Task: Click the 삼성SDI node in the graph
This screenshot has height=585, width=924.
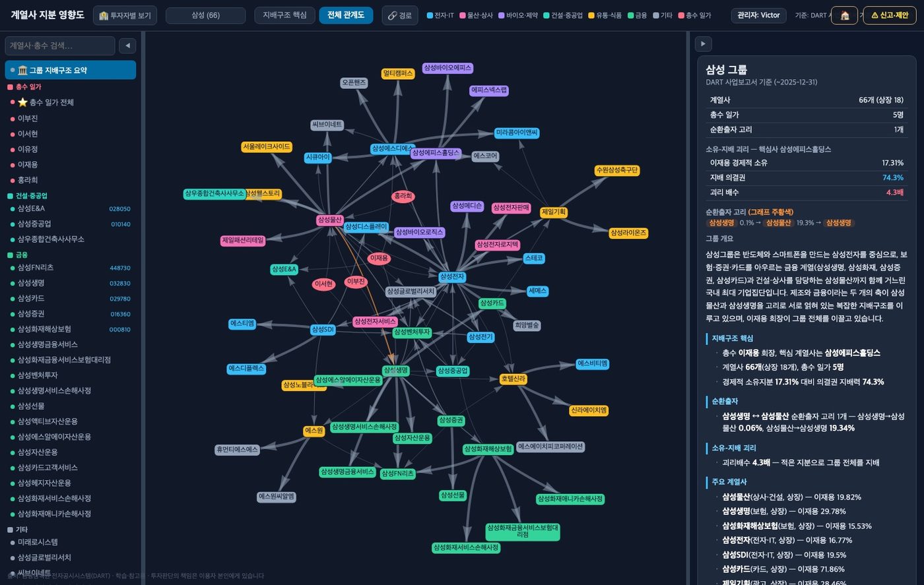Action: pos(323,330)
